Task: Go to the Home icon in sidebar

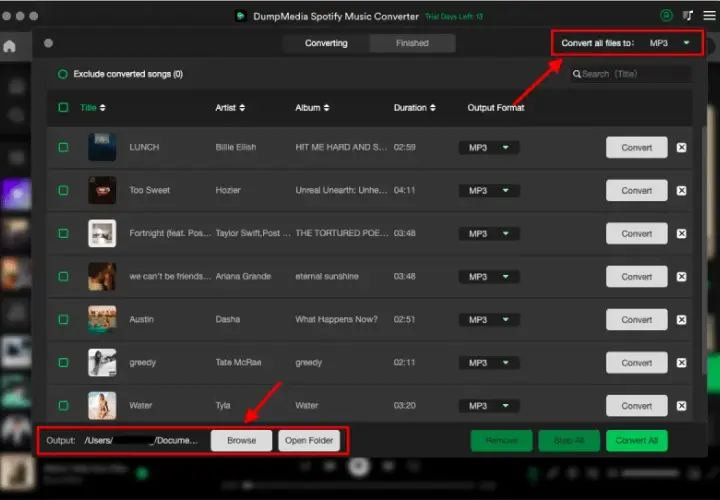Action: pyautogui.click(x=9, y=46)
